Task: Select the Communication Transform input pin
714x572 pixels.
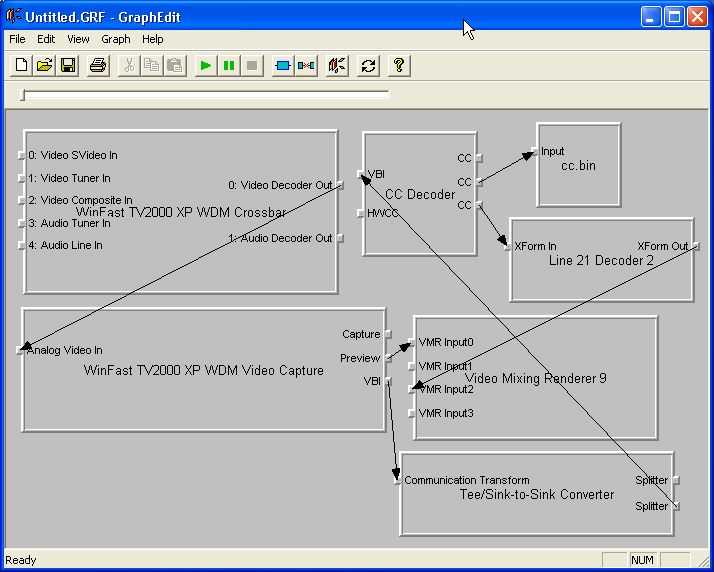Action: pos(397,480)
